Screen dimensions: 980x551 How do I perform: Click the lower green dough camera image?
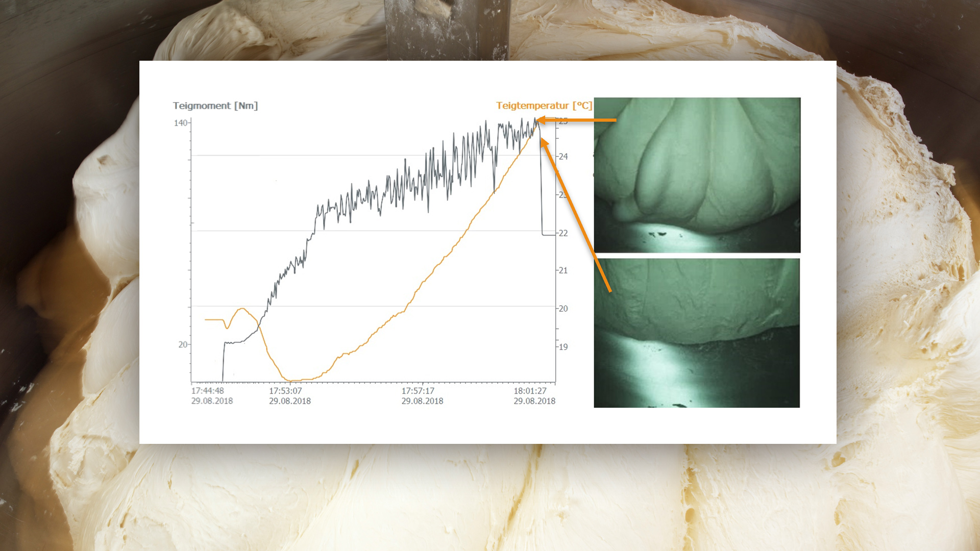point(696,333)
